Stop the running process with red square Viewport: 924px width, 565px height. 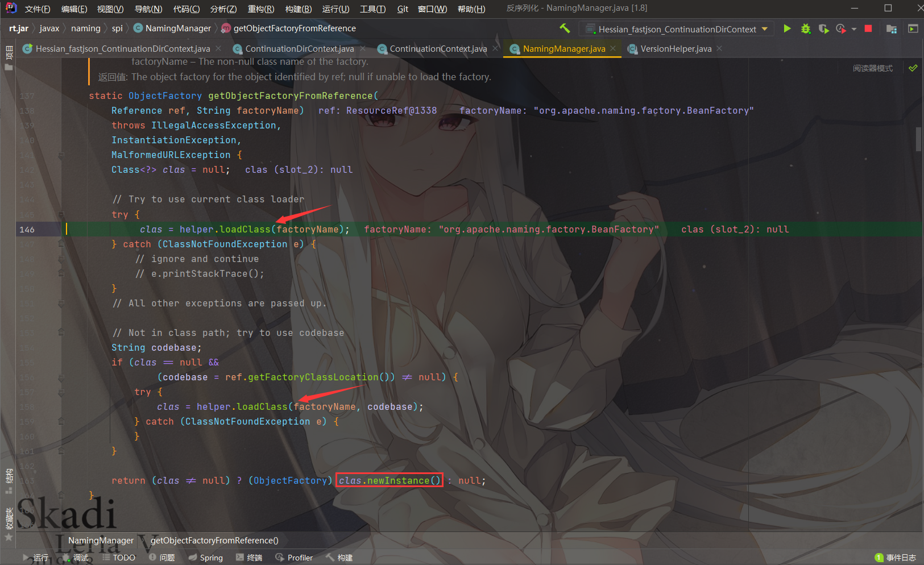[x=868, y=28]
